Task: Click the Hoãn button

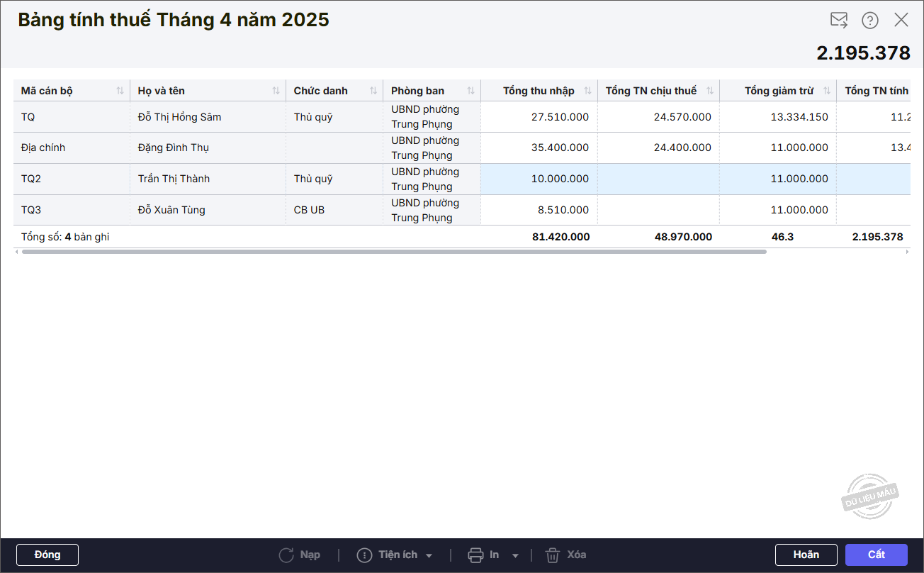Action: pos(806,555)
